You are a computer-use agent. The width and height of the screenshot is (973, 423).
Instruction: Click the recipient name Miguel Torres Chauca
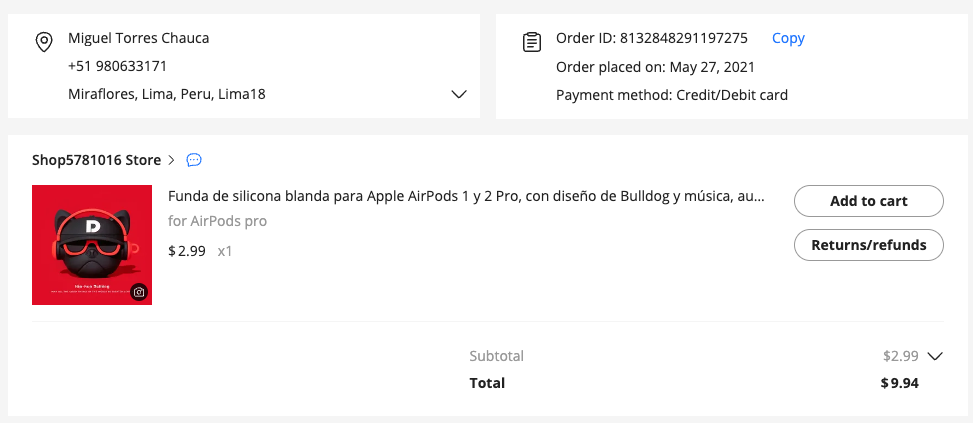[138, 38]
